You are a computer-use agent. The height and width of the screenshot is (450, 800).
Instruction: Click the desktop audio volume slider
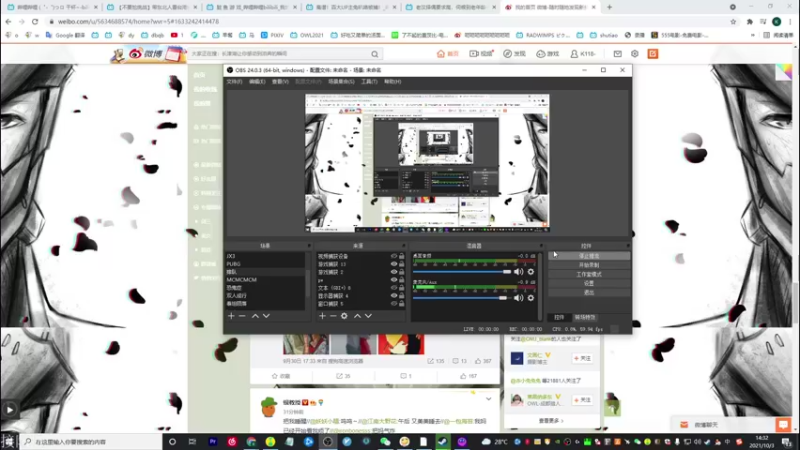[462, 272]
